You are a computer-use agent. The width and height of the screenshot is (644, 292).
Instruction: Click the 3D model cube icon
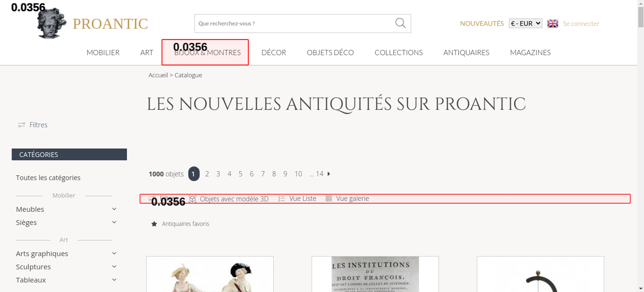[x=193, y=199]
